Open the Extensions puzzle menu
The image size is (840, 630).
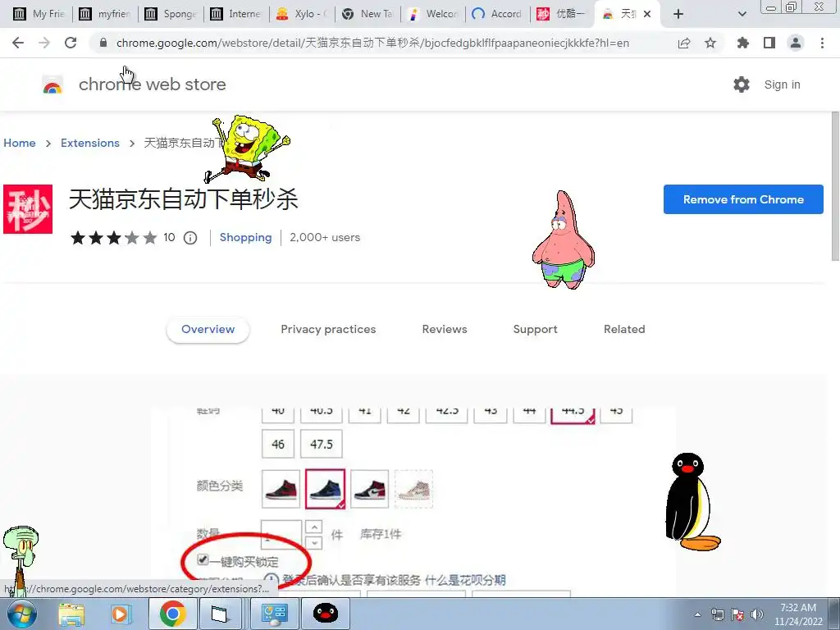coord(743,43)
